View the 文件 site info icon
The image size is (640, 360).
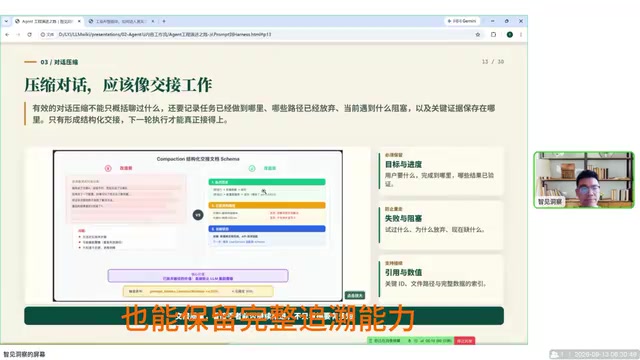(x=47, y=35)
